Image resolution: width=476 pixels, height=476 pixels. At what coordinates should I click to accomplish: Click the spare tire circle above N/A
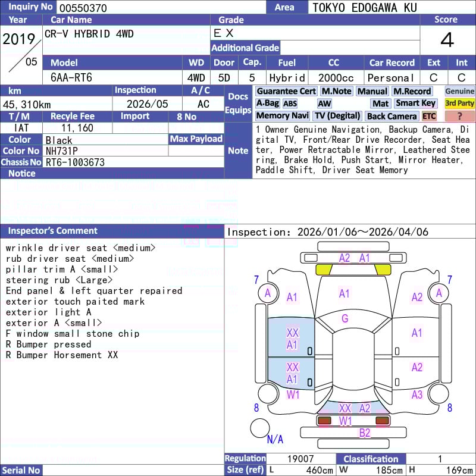pos(260,428)
